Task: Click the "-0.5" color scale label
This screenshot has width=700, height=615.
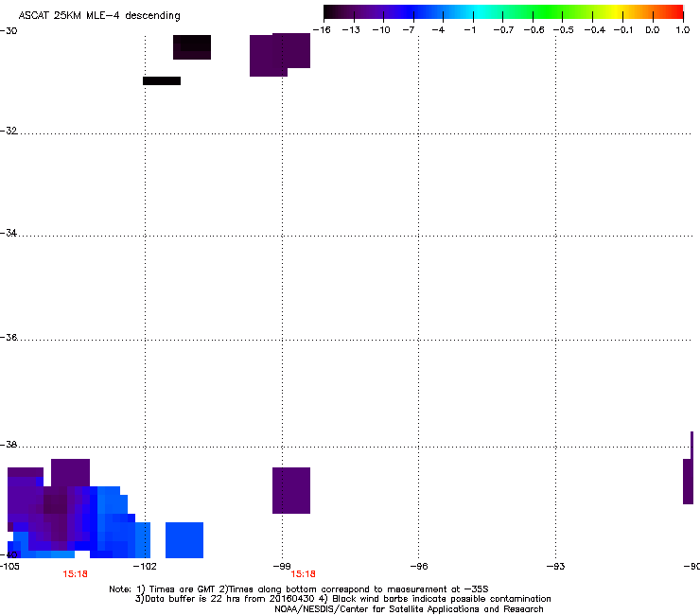Action: tap(563, 30)
